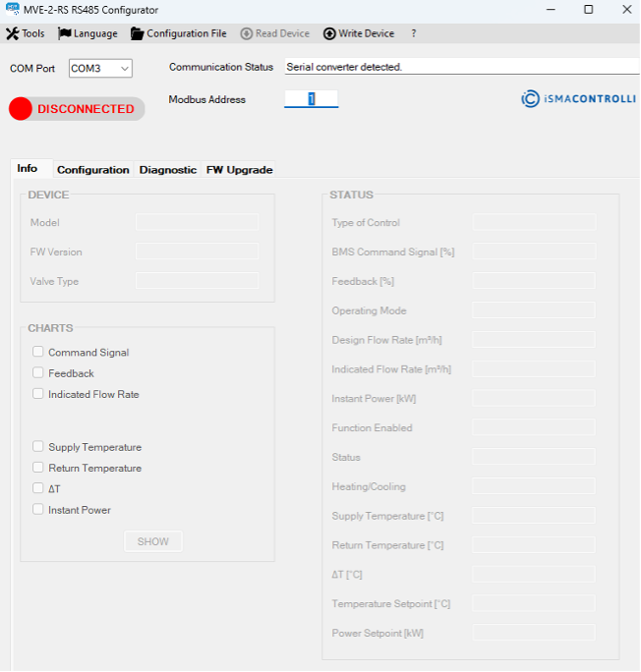The image size is (641, 672).
Task: Enable the Instant Power chart checkbox
Action: coord(38,509)
